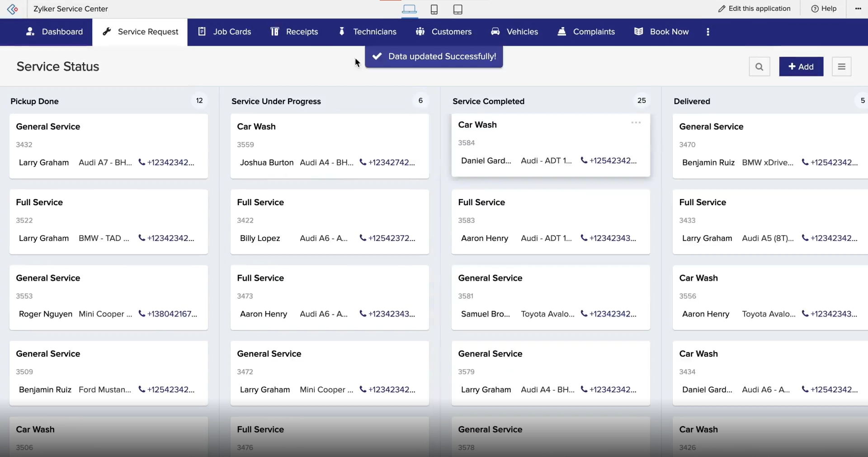
Task: Expand the navigation bar overflow menu
Action: tap(708, 32)
